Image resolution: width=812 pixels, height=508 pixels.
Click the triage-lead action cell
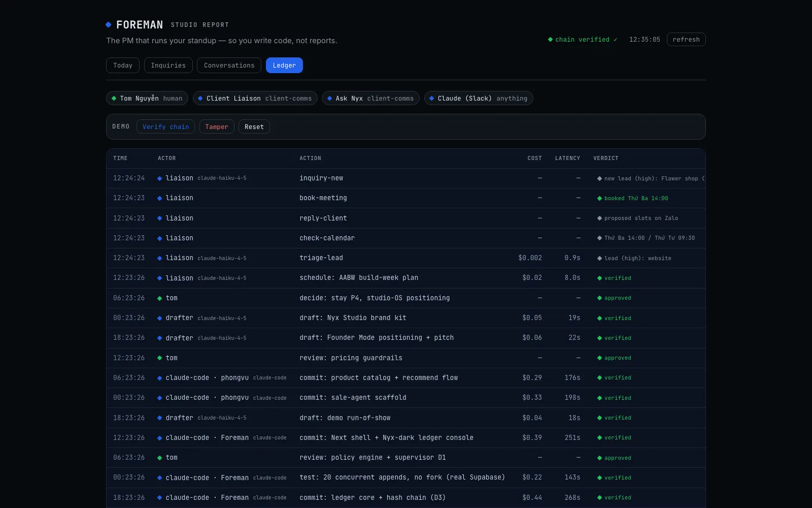(x=321, y=258)
